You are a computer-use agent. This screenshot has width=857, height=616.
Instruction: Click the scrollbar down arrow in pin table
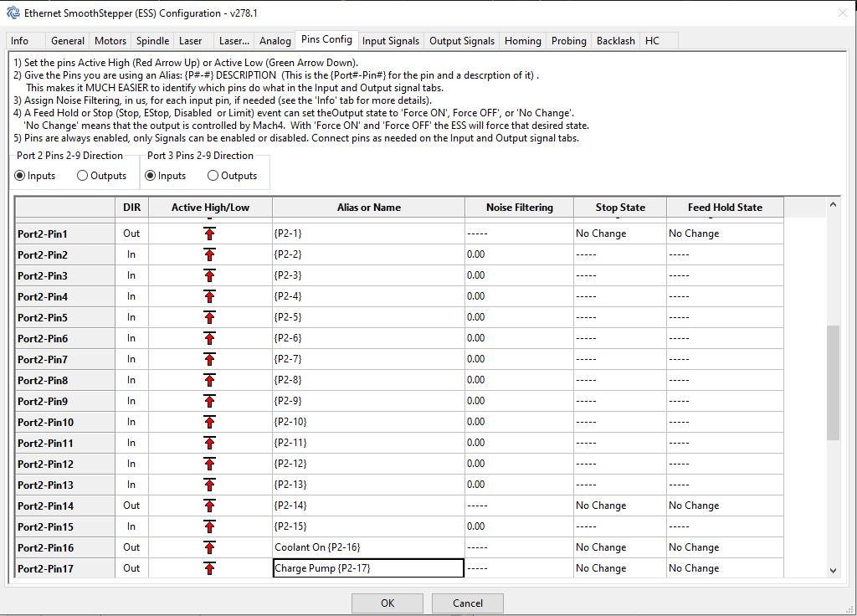pos(833,571)
